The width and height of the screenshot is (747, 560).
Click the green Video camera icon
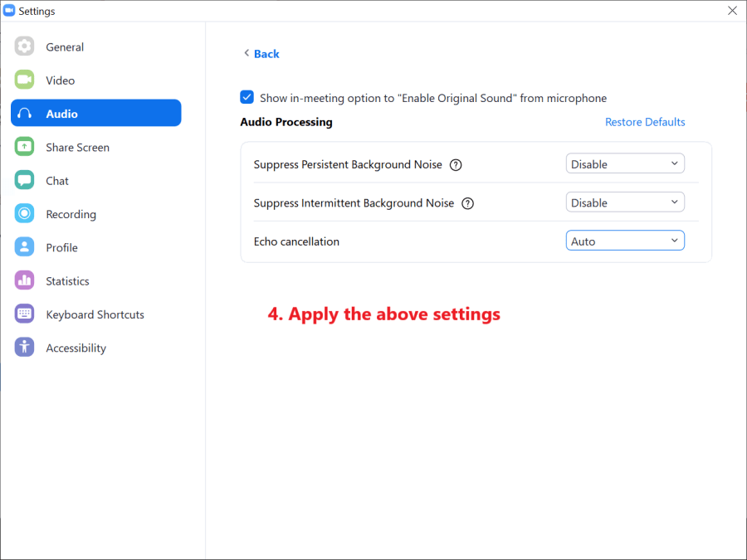point(25,80)
